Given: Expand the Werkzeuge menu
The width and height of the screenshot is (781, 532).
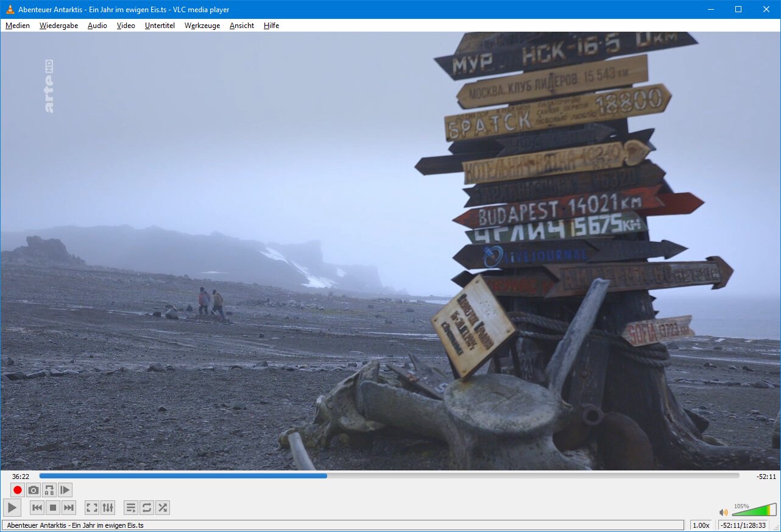Looking at the screenshot, I should pyautogui.click(x=202, y=26).
